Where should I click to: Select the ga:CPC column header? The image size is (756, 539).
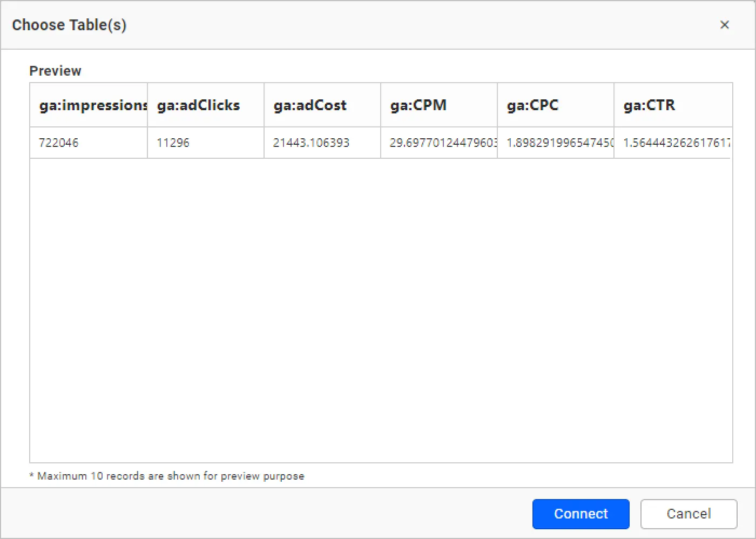tap(555, 105)
